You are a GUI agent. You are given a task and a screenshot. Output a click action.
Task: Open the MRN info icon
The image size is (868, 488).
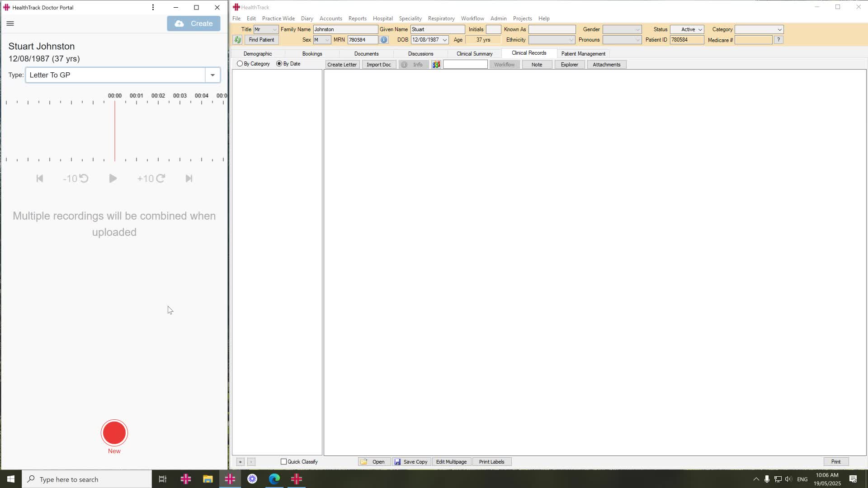click(384, 40)
